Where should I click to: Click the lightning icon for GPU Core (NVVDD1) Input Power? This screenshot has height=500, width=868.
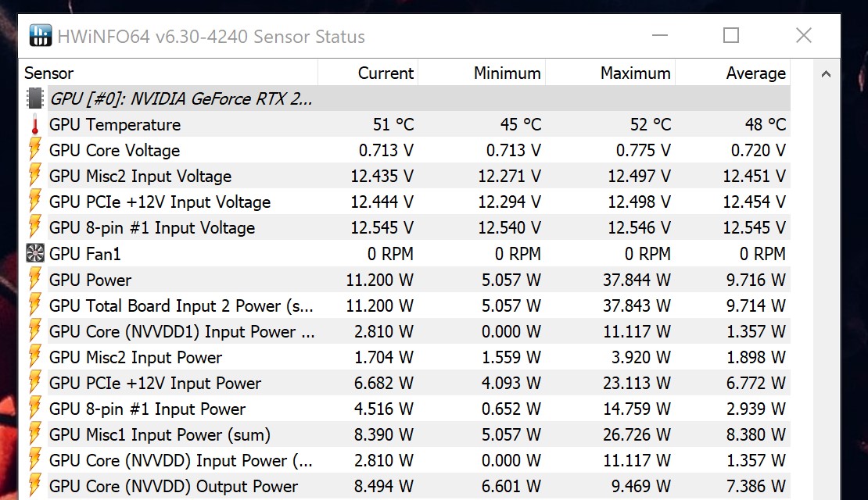tap(35, 331)
